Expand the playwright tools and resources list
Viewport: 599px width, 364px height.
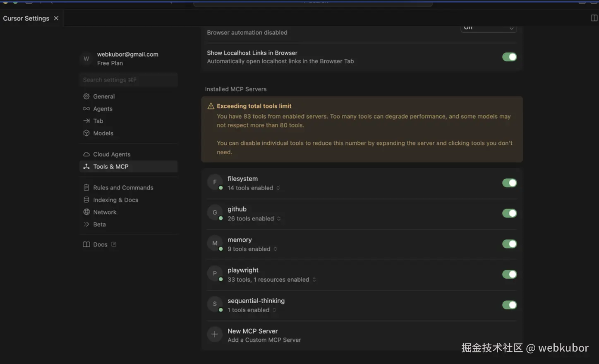(314, 280)
